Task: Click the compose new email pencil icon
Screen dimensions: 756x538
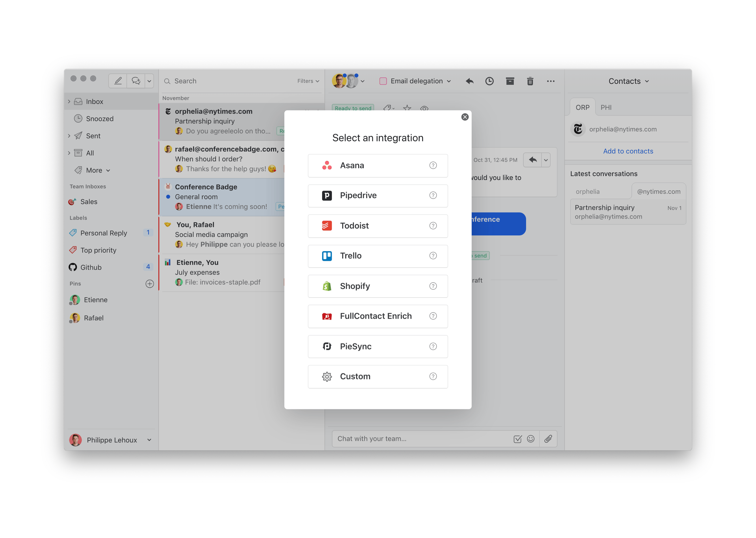Action: 118,81
